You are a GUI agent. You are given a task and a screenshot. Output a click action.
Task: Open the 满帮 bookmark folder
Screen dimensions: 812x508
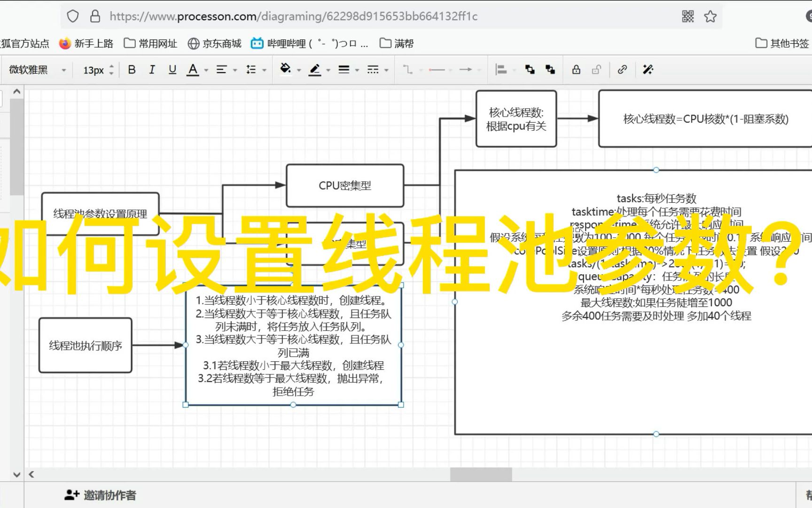(x=397, y=43)
